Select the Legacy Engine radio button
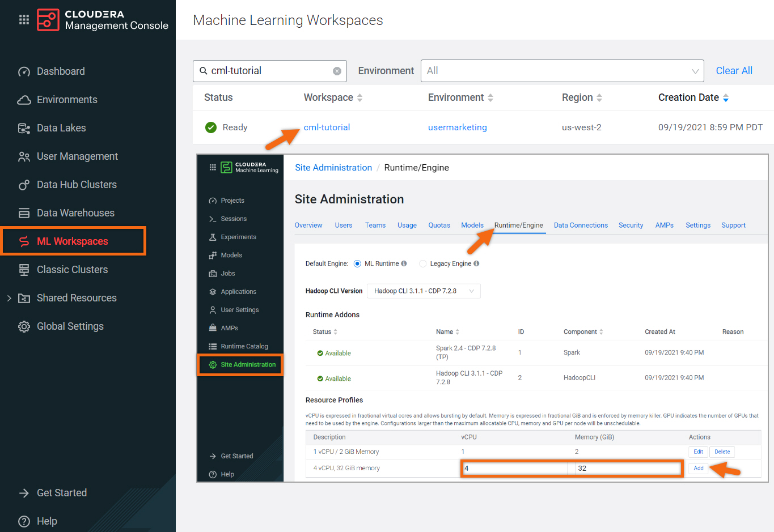The height and width of the screenshot is (532, 774). pyautogui.click(x=422, y=263)
